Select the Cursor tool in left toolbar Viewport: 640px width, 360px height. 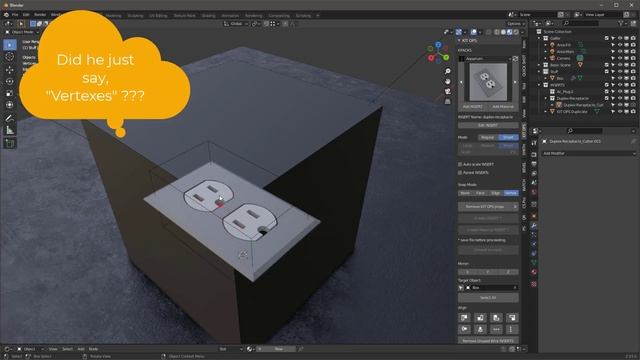pyautogui.click(x=10, y=57)
